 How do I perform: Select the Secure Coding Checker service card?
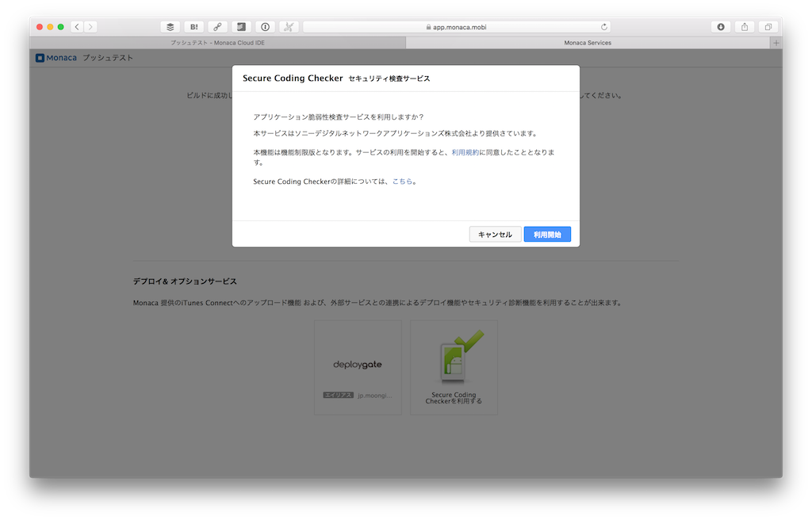click(454, 367)
